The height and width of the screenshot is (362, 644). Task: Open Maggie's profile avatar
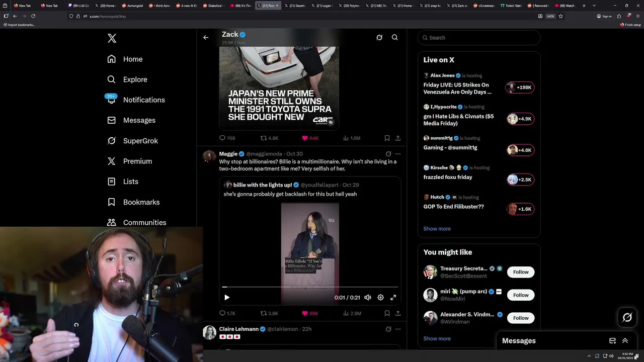(x=209, y=156)
